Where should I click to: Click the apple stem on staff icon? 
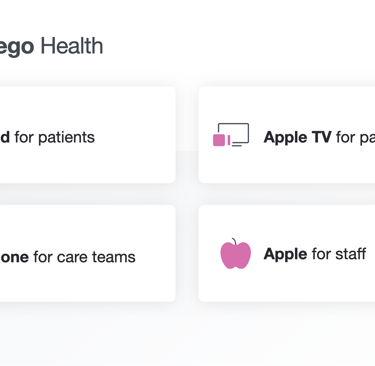[x=234, y=241]
